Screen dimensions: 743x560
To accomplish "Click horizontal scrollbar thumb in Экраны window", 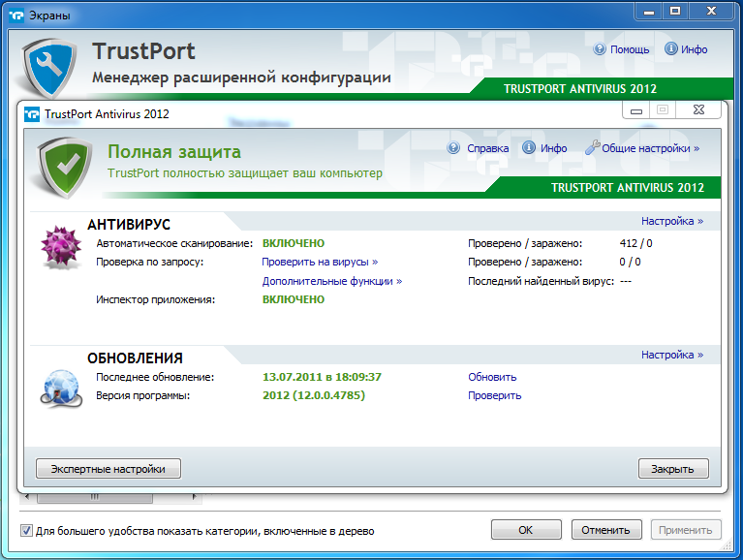I will 95,497.
